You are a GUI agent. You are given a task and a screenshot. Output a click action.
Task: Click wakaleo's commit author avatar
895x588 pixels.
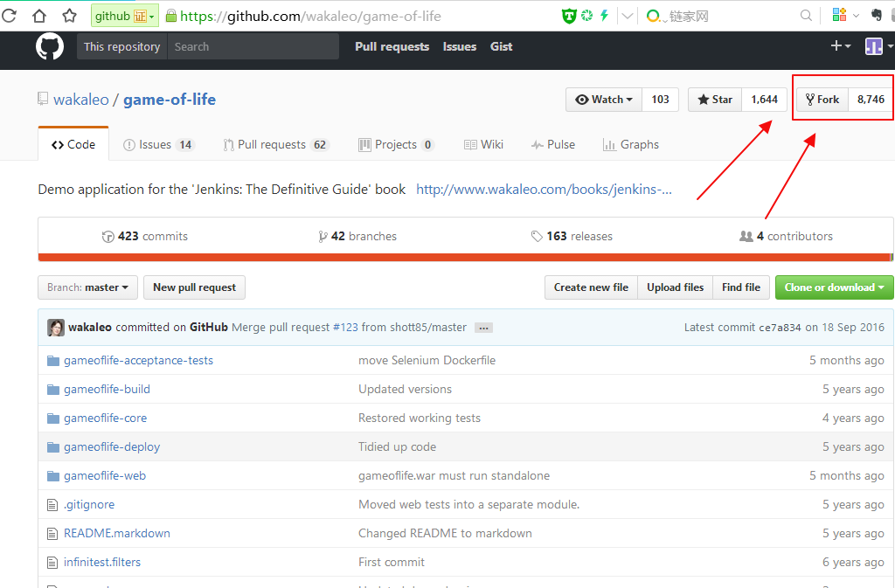(x=56, y=328)
